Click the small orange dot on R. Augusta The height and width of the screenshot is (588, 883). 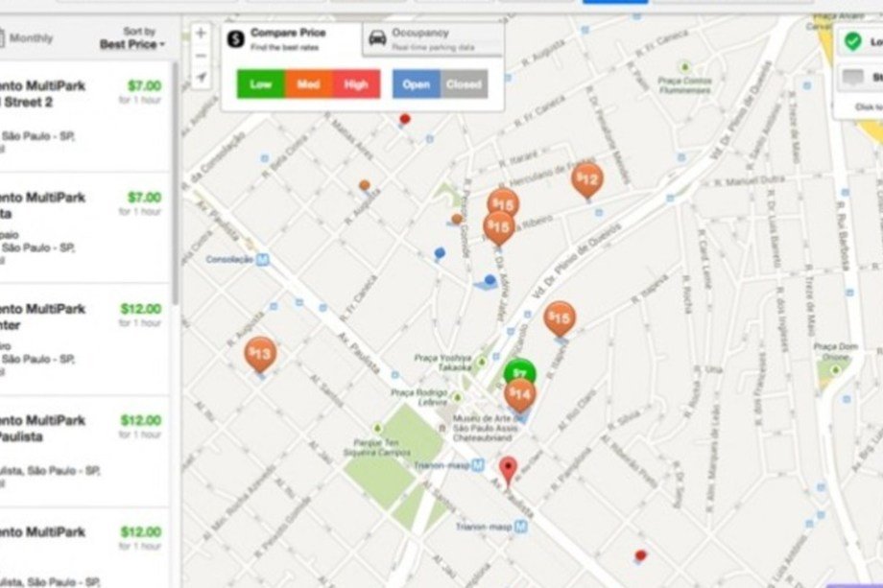[x=365, y=185]
